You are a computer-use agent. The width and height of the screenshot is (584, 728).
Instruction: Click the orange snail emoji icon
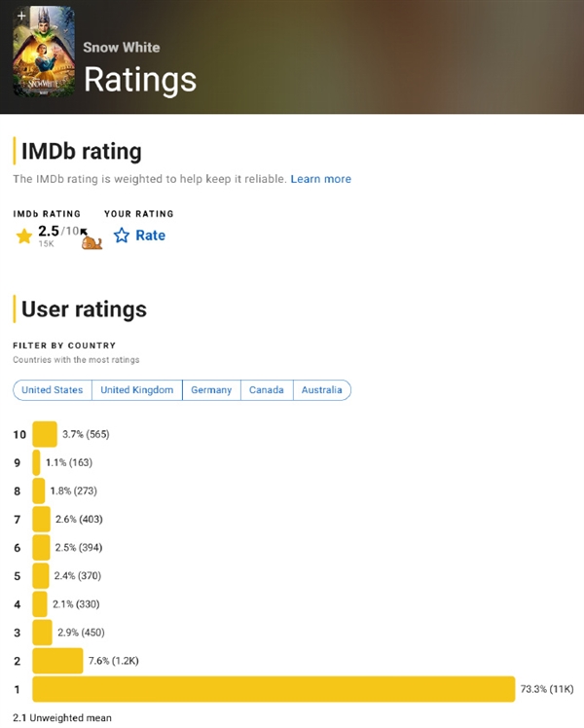point(91,242)
